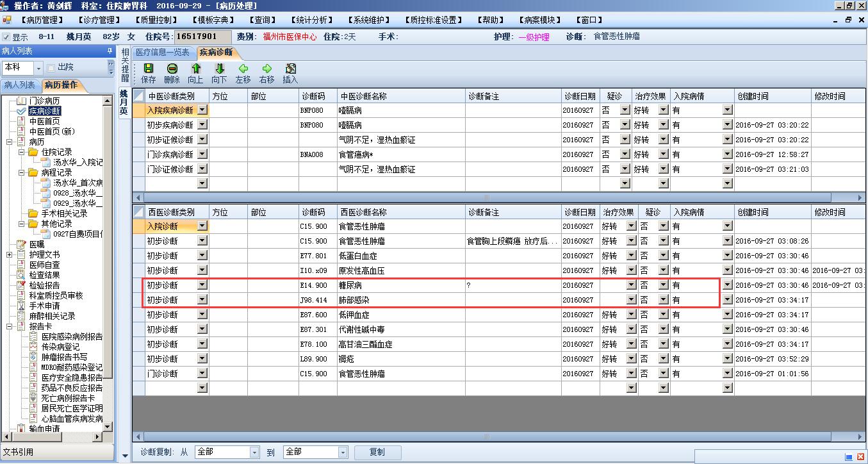This screenshot has width=868, height=464.
Task: Collapse the 其他记录 folder
Action: [x=21, y=224]
